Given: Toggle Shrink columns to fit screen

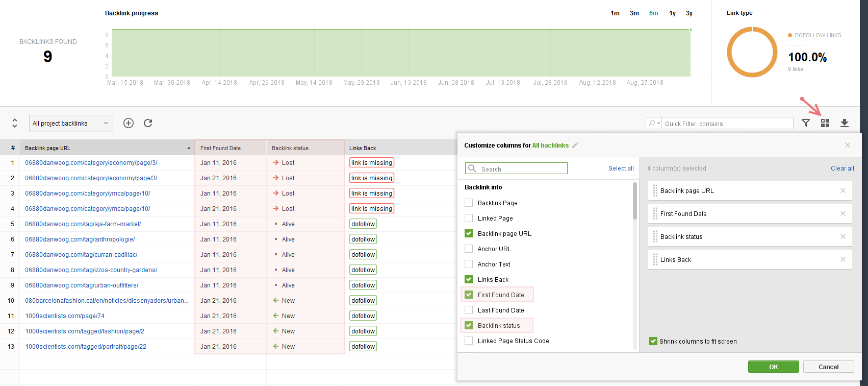Looking at the screenshot, I should tap(653, 341).
